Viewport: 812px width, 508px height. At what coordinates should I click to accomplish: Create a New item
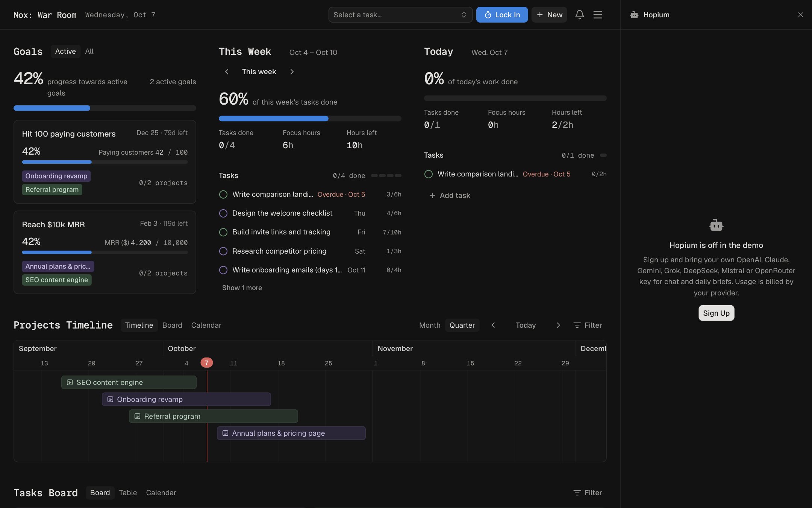(x=549, y=15)
